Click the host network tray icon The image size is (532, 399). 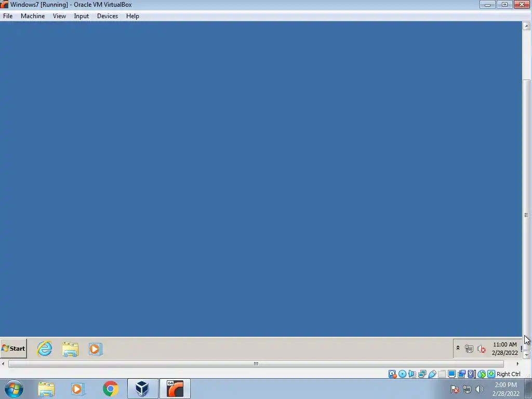click(x=467, y=389)
